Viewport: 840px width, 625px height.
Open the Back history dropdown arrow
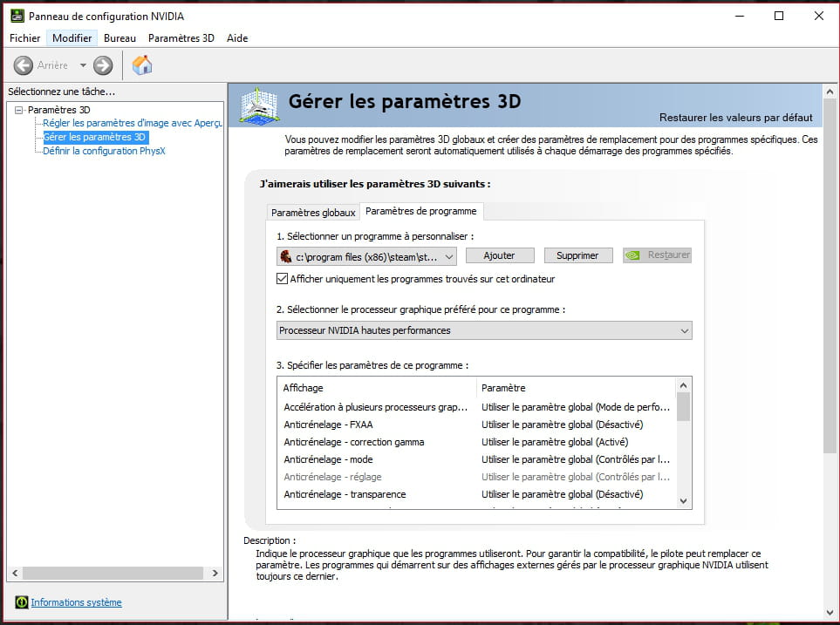(83, 65)
